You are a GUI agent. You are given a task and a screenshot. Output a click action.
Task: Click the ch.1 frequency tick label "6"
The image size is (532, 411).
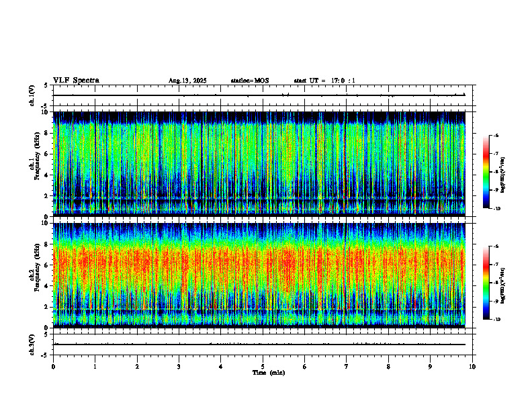(47, 154)
